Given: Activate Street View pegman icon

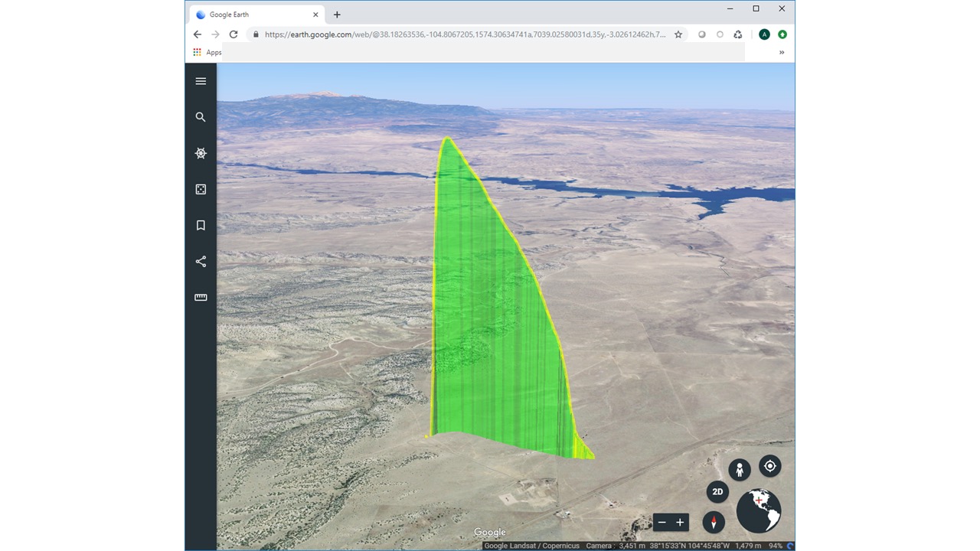Looking at the screenshot, I should pyautogui.click(x=739, y=469).
